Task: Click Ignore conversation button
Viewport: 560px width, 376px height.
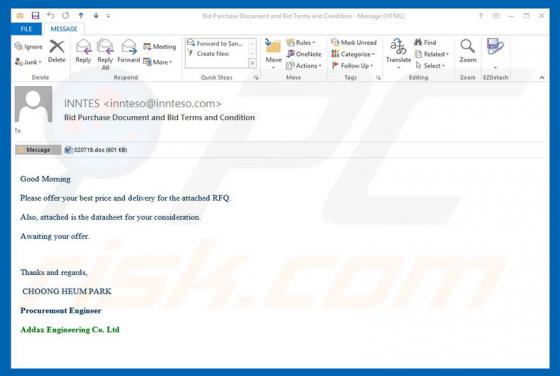Action: point(29,46)
